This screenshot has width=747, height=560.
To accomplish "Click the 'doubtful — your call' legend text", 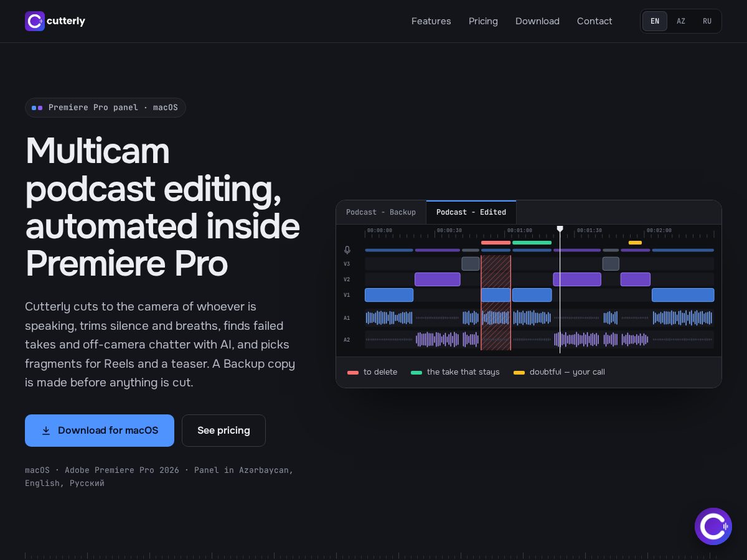I will pos(567,372).
